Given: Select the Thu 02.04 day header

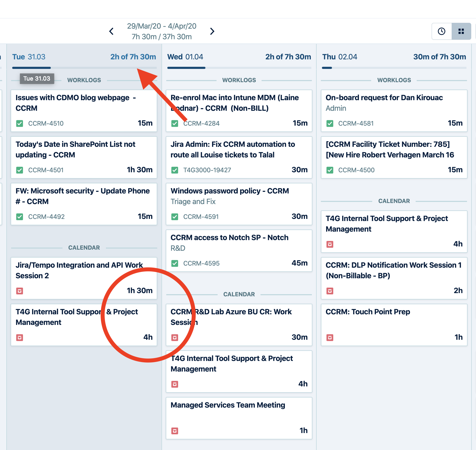Looking at the screenshot, I should click(339, 57).
